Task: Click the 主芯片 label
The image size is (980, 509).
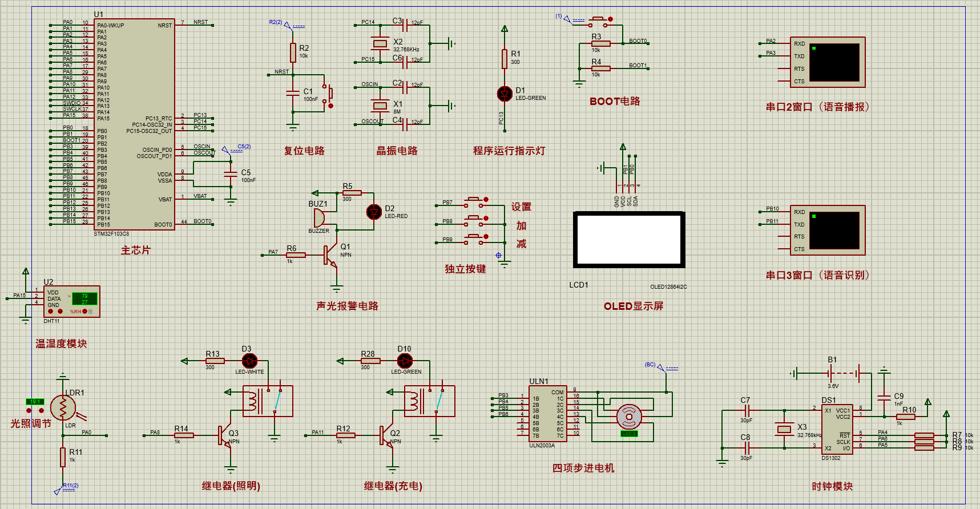Action: coord(136,251)
